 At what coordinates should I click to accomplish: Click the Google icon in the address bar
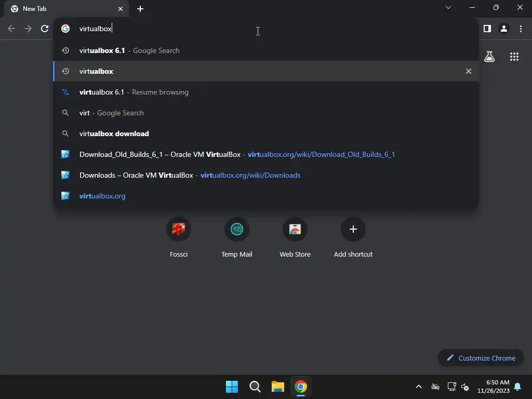(65, 29)
